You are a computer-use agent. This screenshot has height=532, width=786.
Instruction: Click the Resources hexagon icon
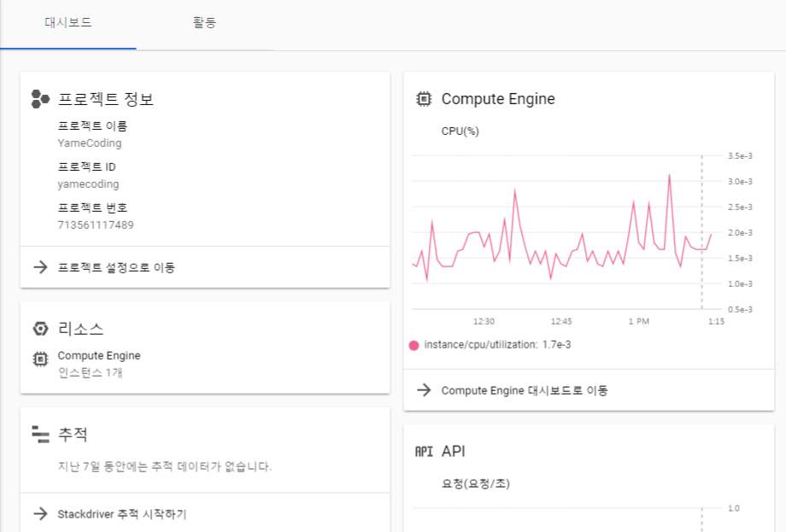[40, 328]
